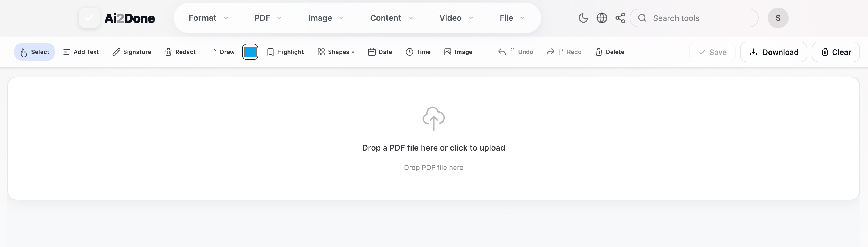Focus the Search tools field
Image resolution: width=868 pixels, height=247 pixels.
pos(694,18)
